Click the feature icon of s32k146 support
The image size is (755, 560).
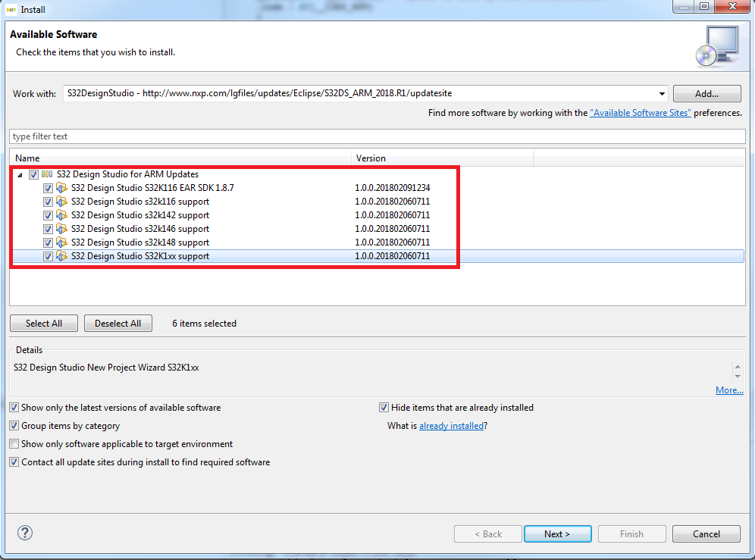click(61, 229)
